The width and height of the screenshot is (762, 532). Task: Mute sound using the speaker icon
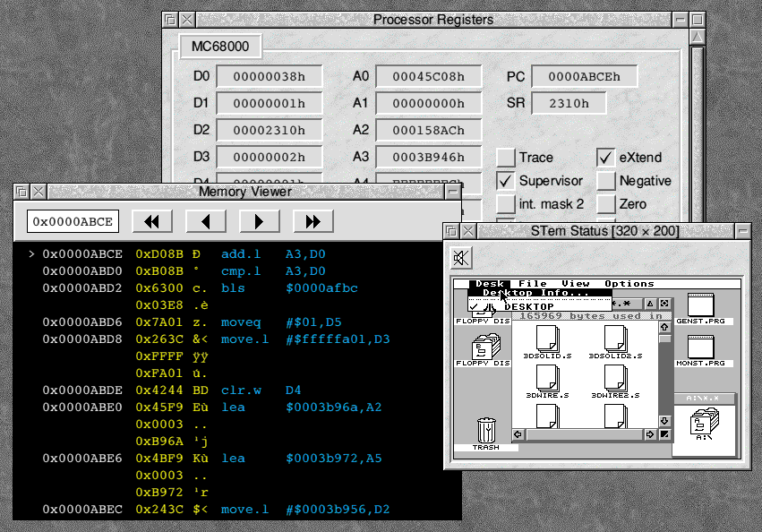461,259
